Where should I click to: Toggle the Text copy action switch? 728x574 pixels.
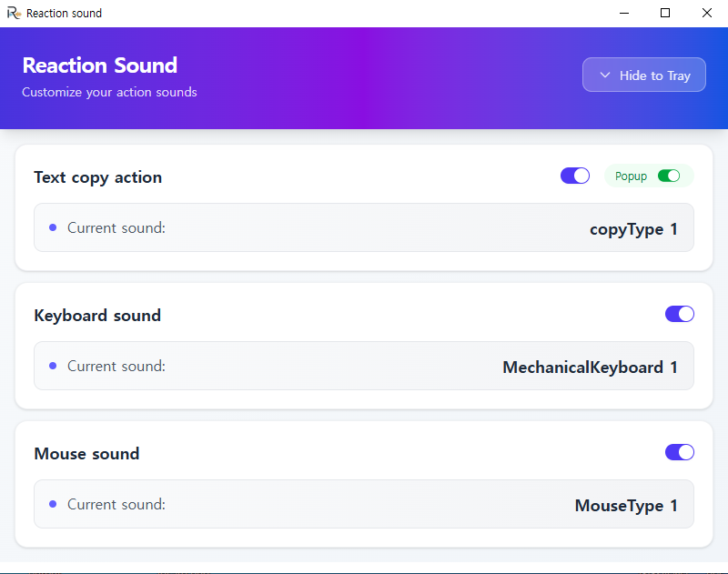[x=575, y=176]
